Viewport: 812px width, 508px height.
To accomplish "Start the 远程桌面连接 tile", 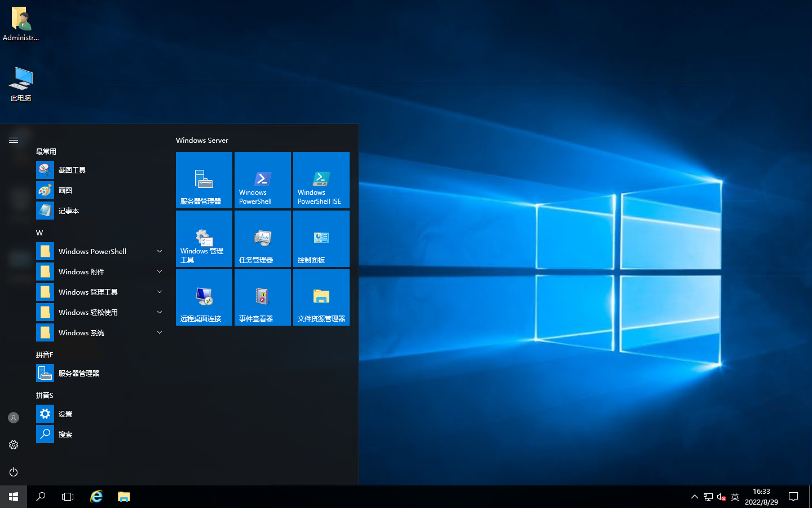I will [204, 297].
